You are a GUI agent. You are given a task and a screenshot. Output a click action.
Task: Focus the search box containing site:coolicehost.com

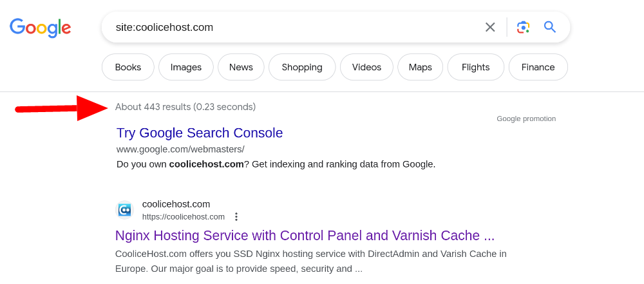(x=292, y=27)
